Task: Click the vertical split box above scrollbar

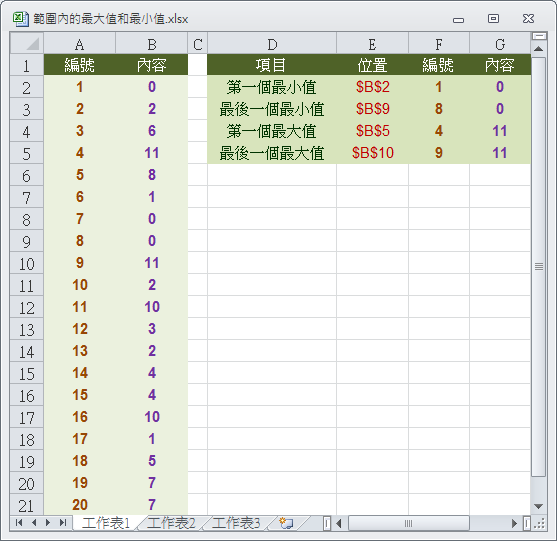Action: [x=539, y=36]
